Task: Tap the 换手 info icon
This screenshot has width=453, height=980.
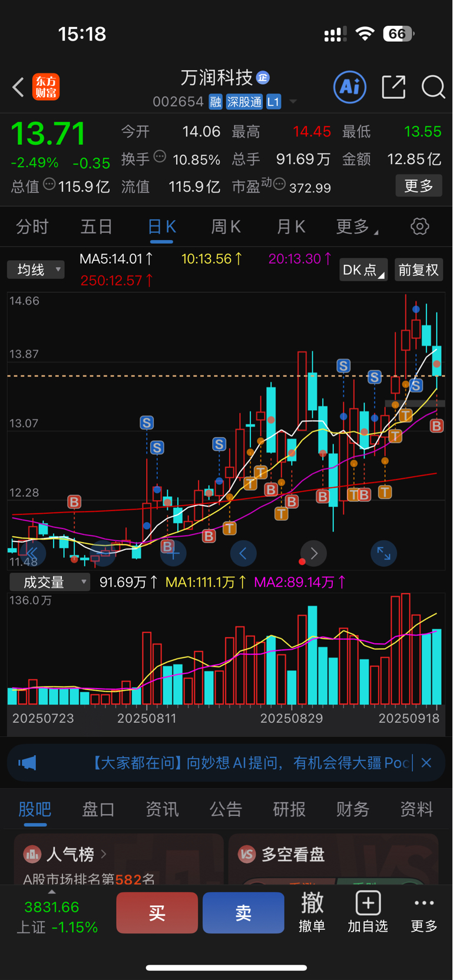Action: coord(160,157)
